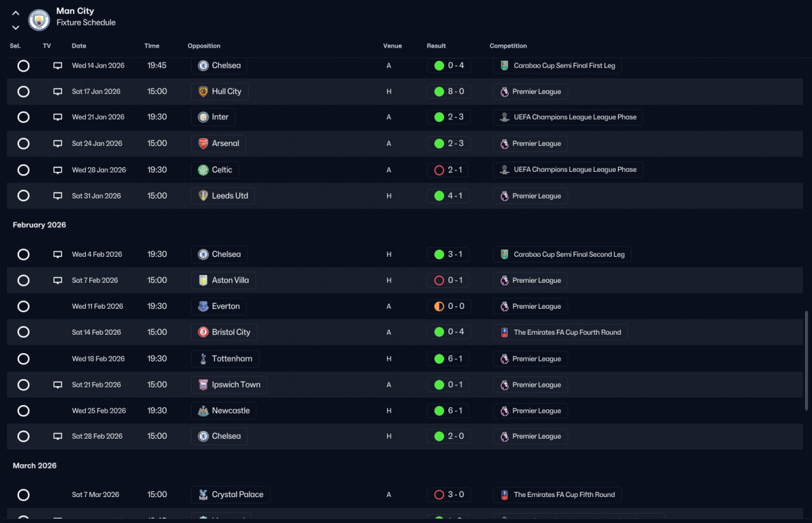Click Inter club badge

[x=203, y=117]
